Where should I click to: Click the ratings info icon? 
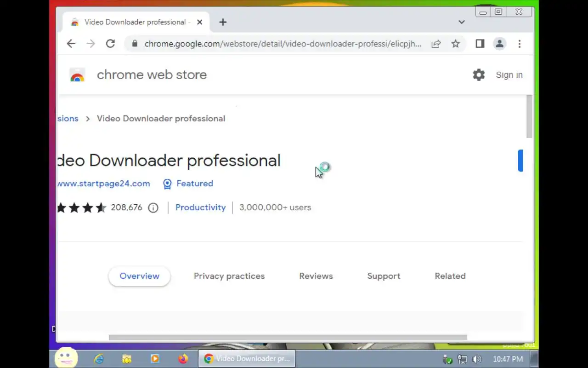pyautogui.click(x=153, y=208)
